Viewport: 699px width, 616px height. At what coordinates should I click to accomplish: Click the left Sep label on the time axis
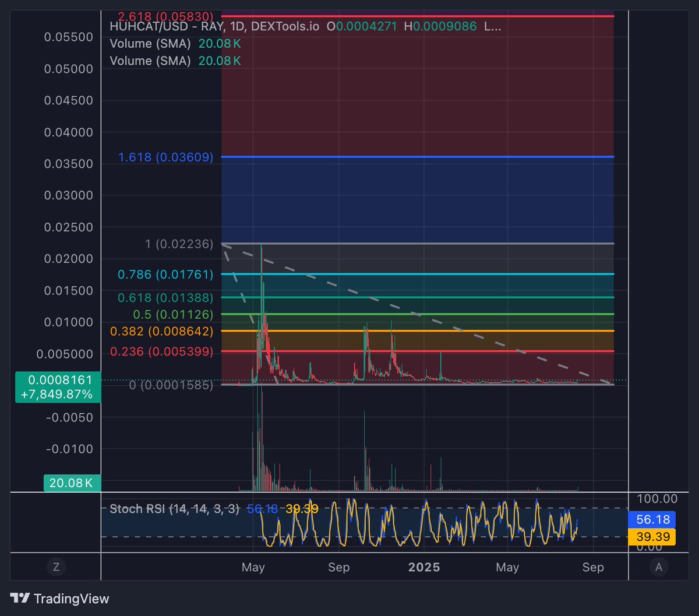pos(338,567)
